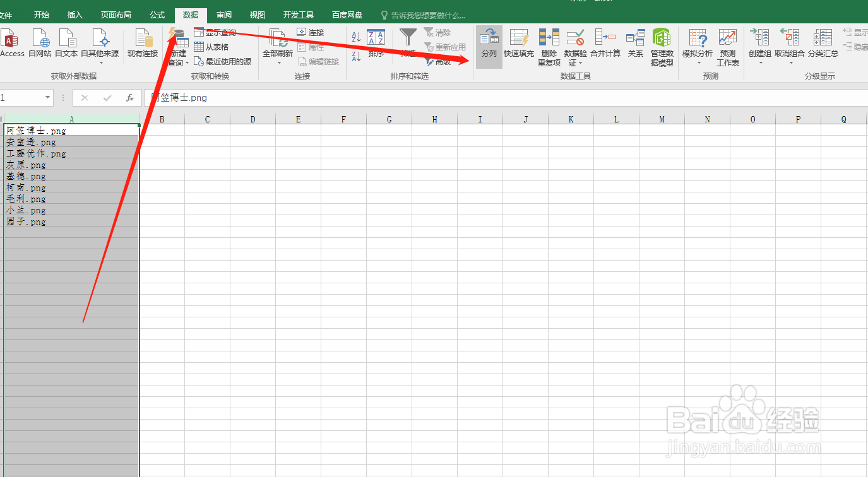Click Reapply filter (重新应用)
Viewport: 868px width, 477px height.
[445, 47]
